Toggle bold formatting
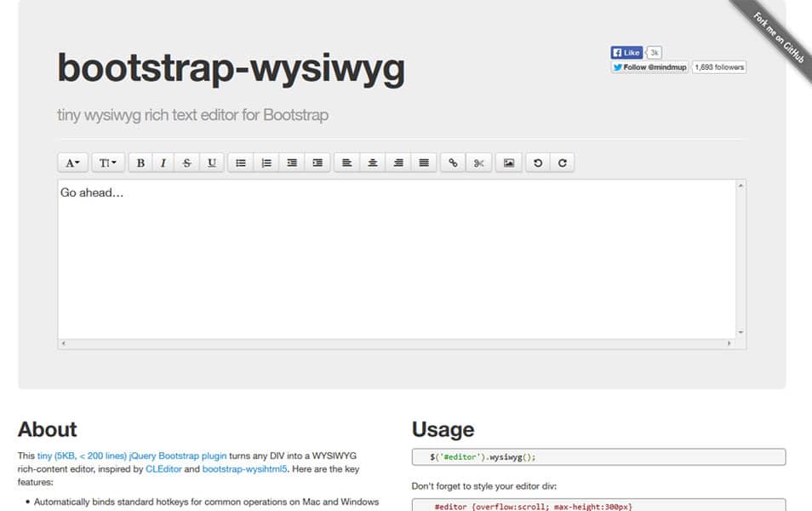This screenshot has height=511, width=812. pos(140,162)
